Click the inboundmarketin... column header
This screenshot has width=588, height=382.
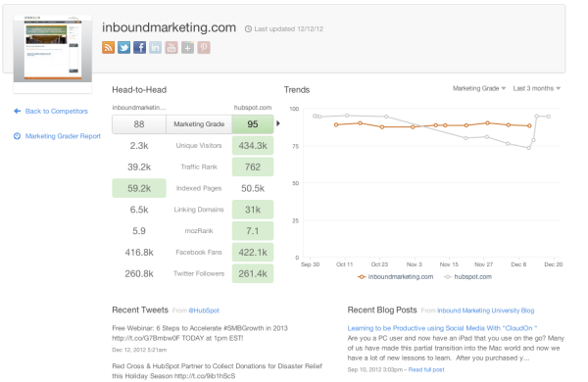139,108
